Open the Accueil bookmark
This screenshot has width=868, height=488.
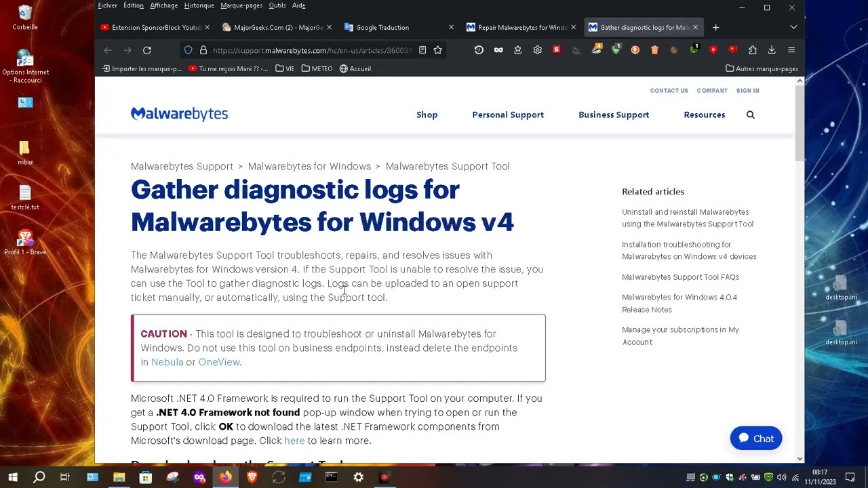point(355,68)
